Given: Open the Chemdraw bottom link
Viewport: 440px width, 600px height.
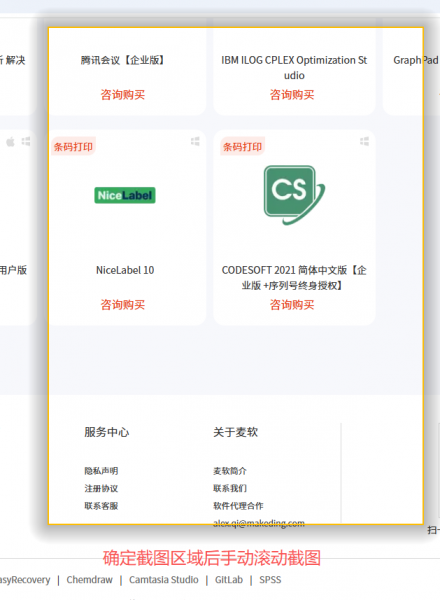Looking at the screenshot, I should click(x=90, y=580).
